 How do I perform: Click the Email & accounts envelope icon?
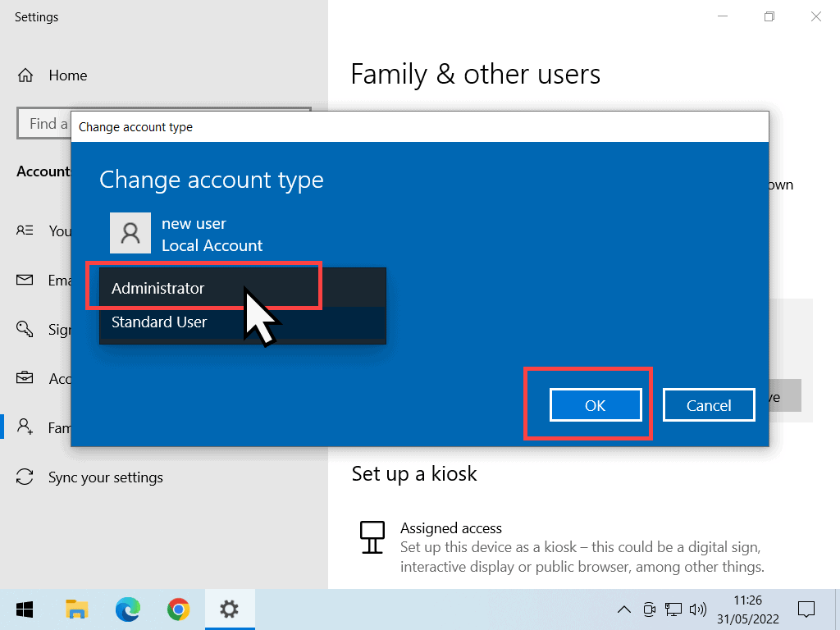tap(25, 280)
